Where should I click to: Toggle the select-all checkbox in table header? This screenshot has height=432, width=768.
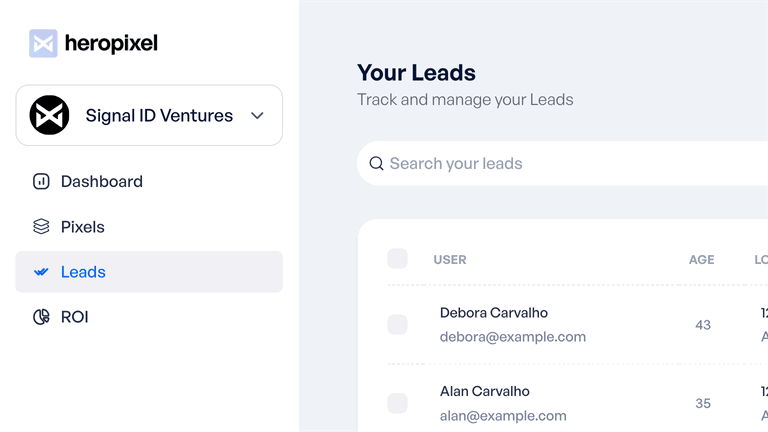(397, 259)
